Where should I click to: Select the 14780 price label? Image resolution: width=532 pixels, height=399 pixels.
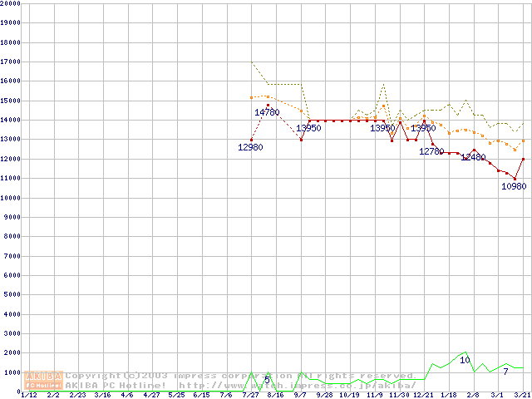pos(267,112)
